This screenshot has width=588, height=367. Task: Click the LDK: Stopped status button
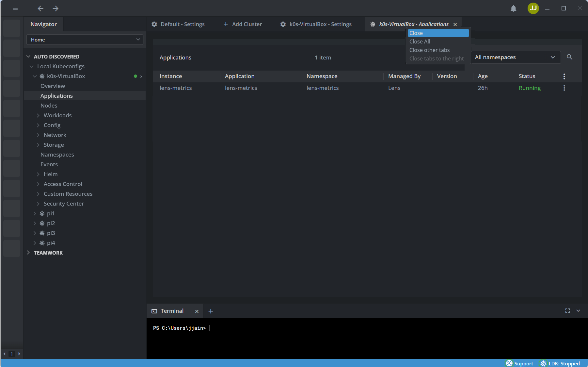[x=560, y=363]
